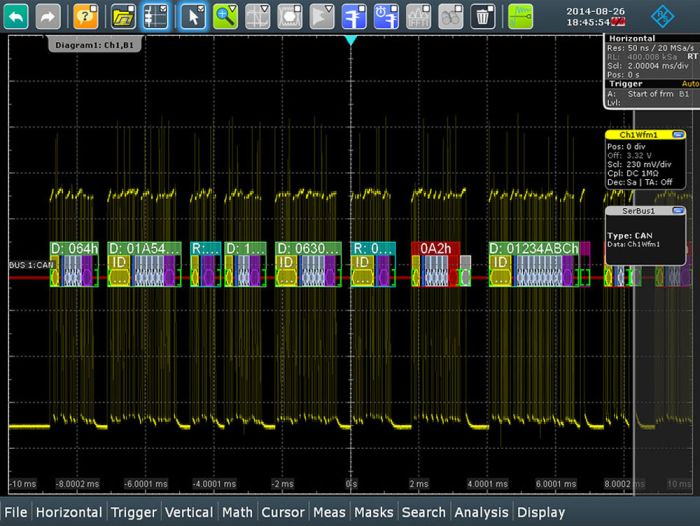Click the ID field under D: 0630...

tap(286, 270)
